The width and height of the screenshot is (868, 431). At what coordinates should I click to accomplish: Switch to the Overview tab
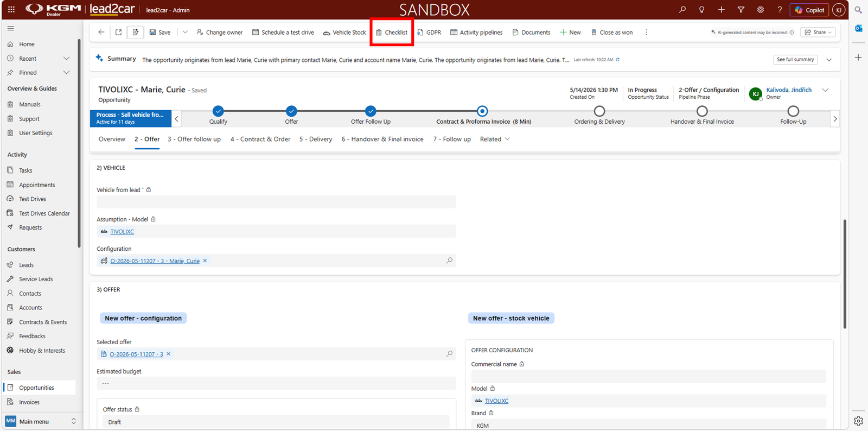(x=112, y=140)
